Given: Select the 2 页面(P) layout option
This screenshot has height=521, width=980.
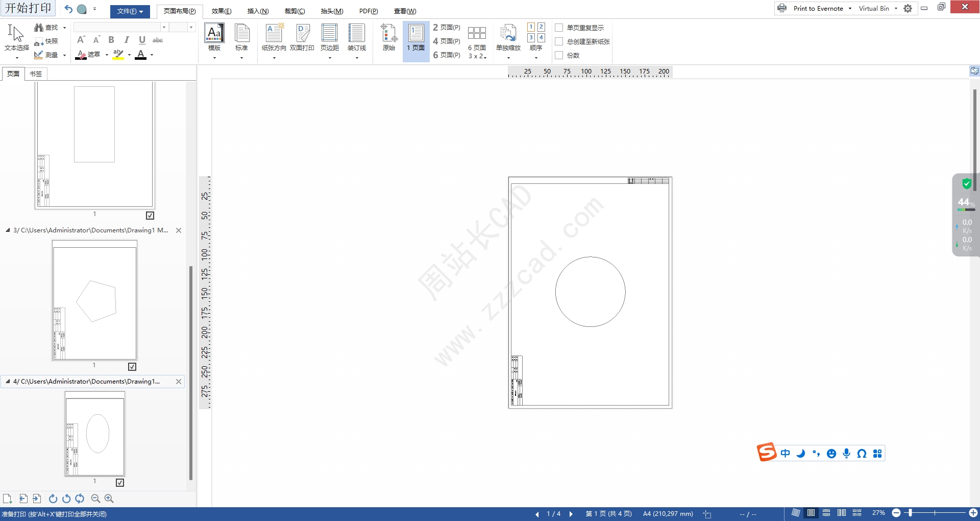Looking at the screenshot, I should (x=446, y=28).
